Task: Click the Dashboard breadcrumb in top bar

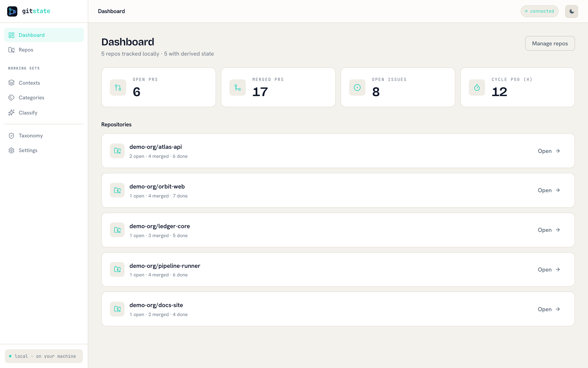Action: pos(111,11)
